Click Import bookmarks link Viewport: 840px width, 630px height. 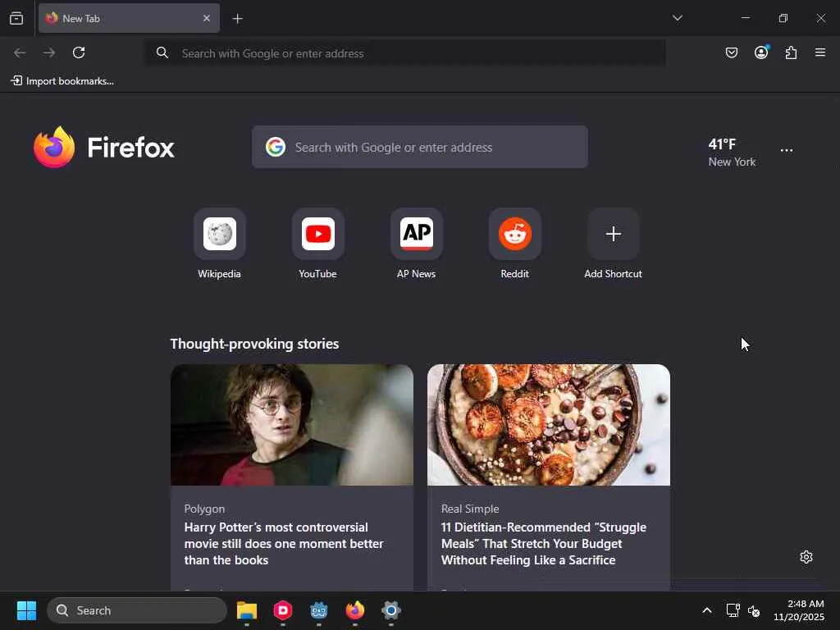[x=62, y=81]
